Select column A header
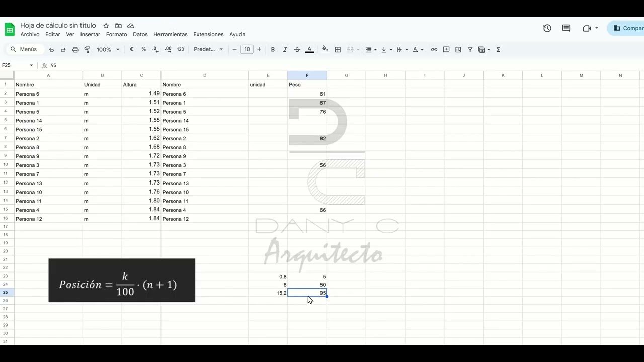 coord(48,75)
